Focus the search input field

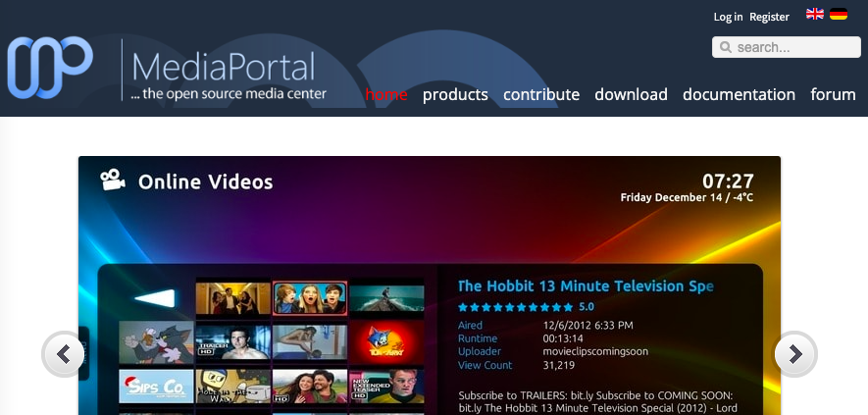786,47
